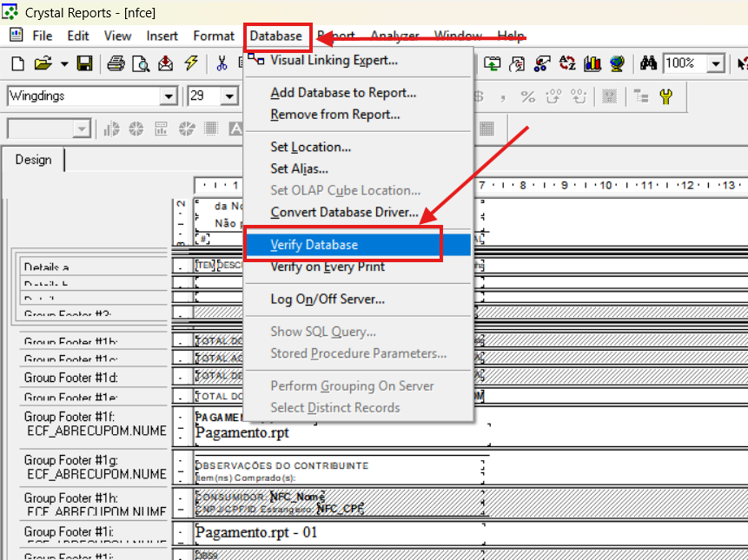Click the Print icon in toolbar
The width and height of the screenshot is (748, 560).
pos(116,63)
